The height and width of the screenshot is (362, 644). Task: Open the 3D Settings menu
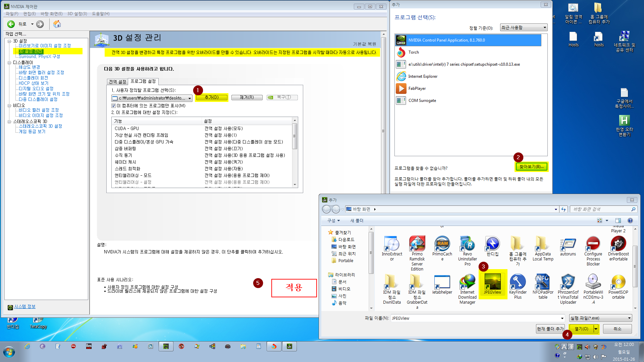(77, 14)
